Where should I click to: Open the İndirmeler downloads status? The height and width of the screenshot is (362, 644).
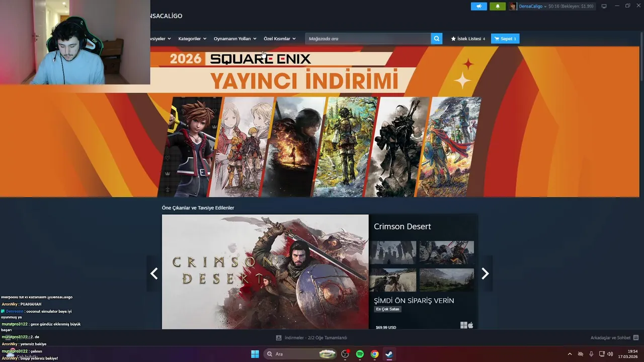tap(316, 338)
